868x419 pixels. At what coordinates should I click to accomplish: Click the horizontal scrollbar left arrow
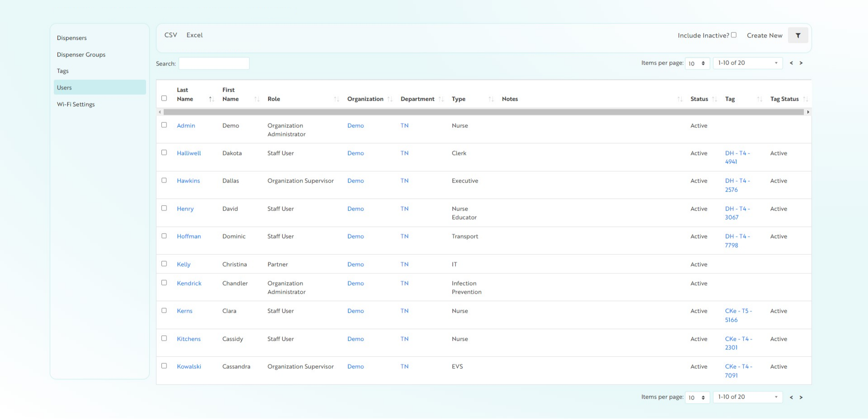click(x=160, y=112)
